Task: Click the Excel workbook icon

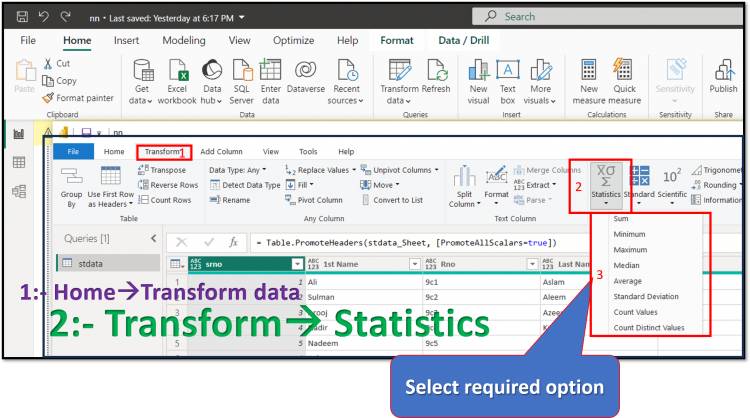Action: point(177,70)
